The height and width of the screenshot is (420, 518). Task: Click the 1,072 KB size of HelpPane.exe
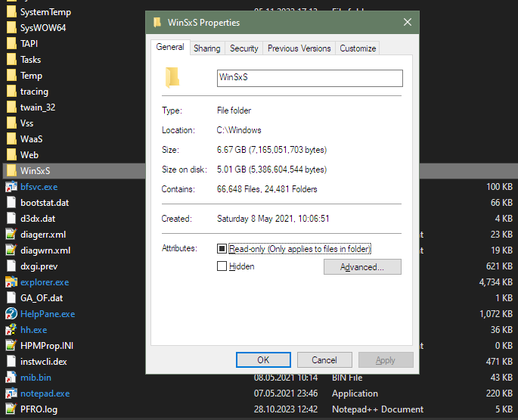496,314
